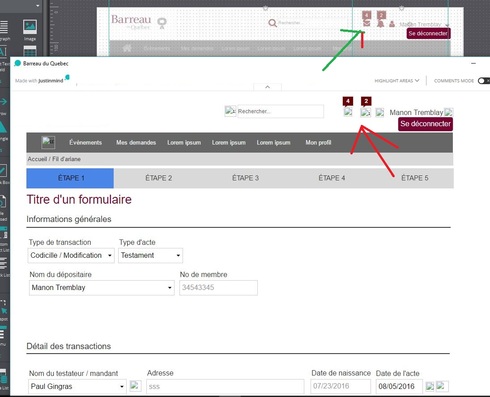The height and width of the screenshot is (397, 490).
Task: Click the Date de l'acte field
Action: click(x=399, y=386)
